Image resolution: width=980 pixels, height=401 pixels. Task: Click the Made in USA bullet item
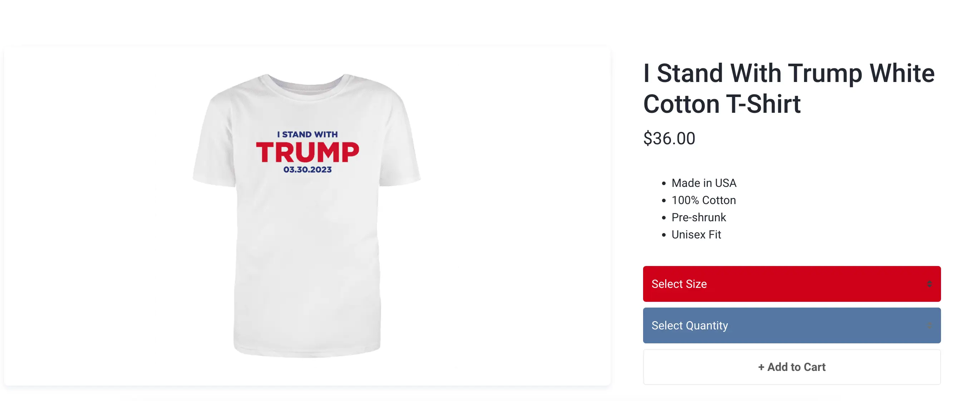tap(704, 183)
